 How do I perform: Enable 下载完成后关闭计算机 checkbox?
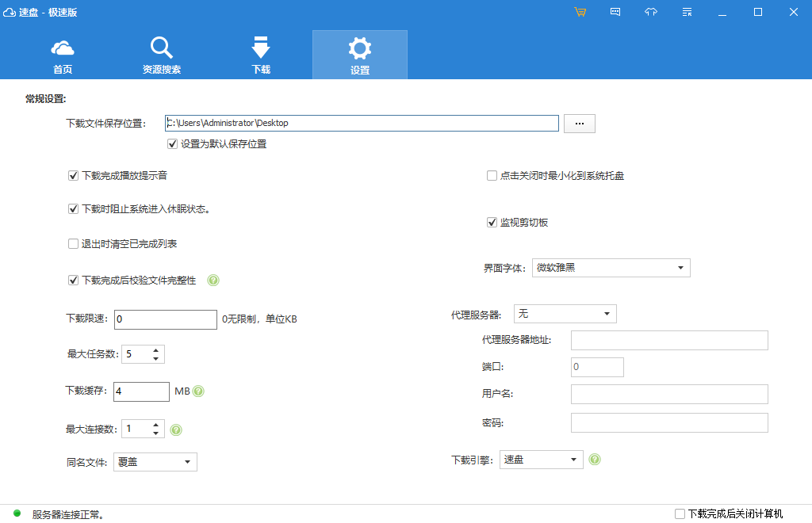tap(680, 513)
